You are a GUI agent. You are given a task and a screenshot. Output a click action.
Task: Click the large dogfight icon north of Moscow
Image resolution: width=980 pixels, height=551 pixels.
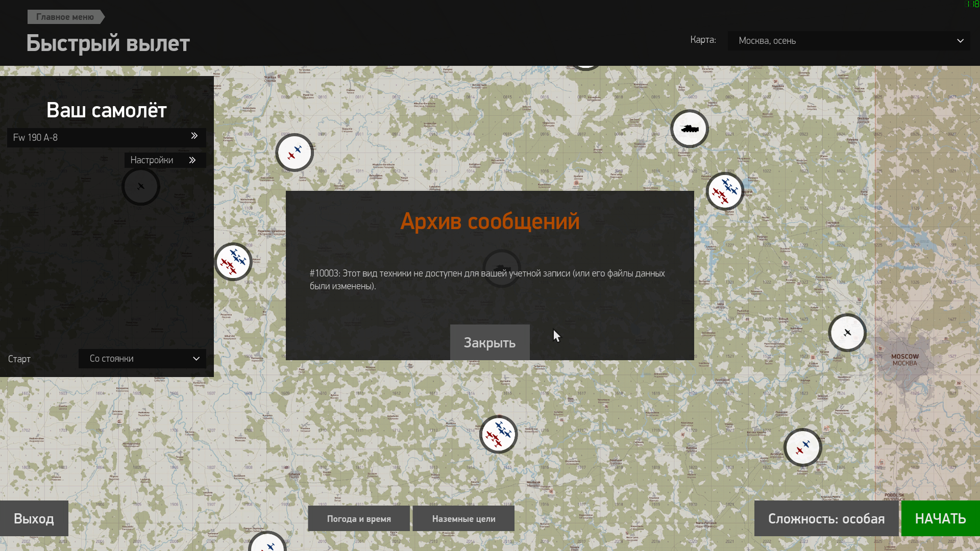725,191
